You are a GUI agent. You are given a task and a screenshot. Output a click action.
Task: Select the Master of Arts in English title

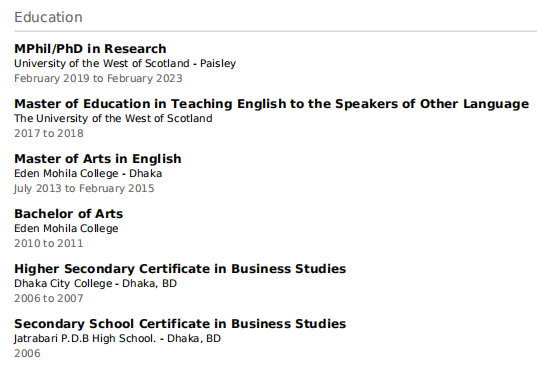(98, 159)
